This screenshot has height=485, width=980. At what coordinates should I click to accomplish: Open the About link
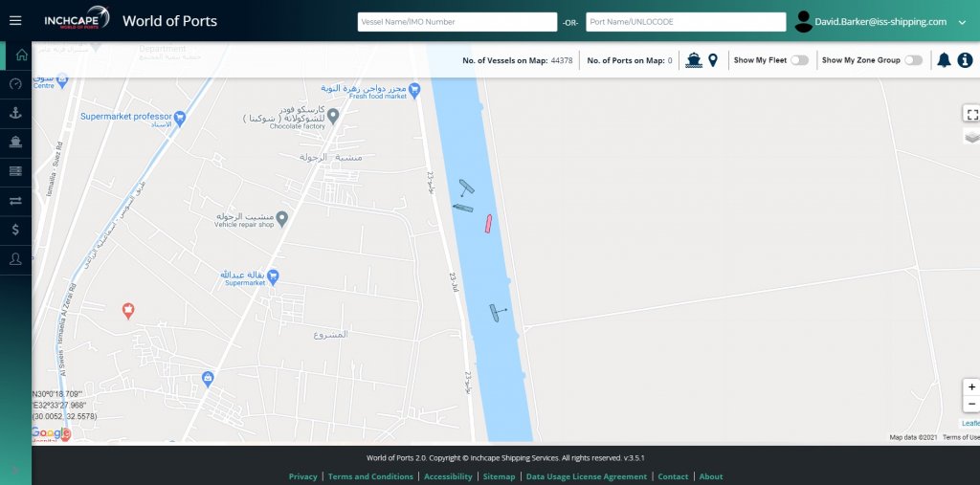tap(711, 476)
